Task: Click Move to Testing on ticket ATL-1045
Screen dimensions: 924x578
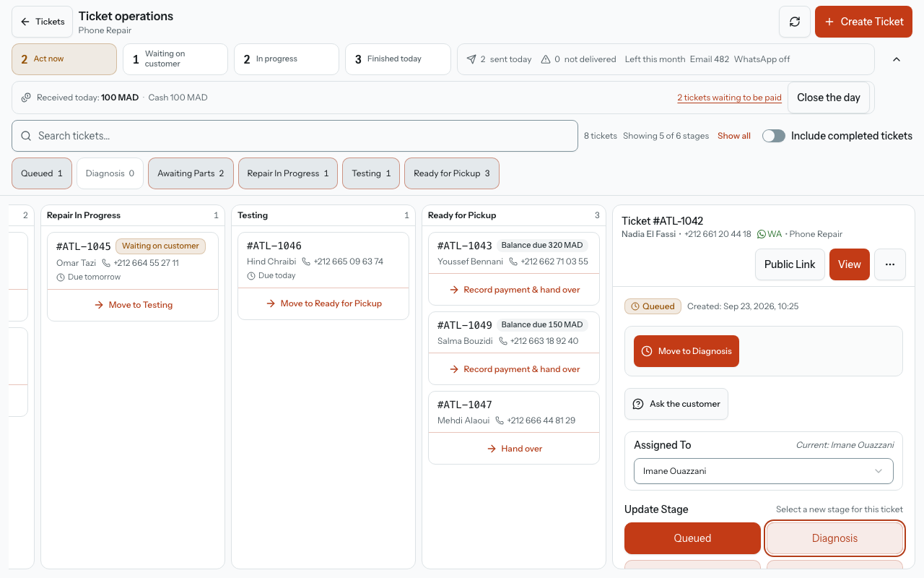Action: click(x=133, y=305)
